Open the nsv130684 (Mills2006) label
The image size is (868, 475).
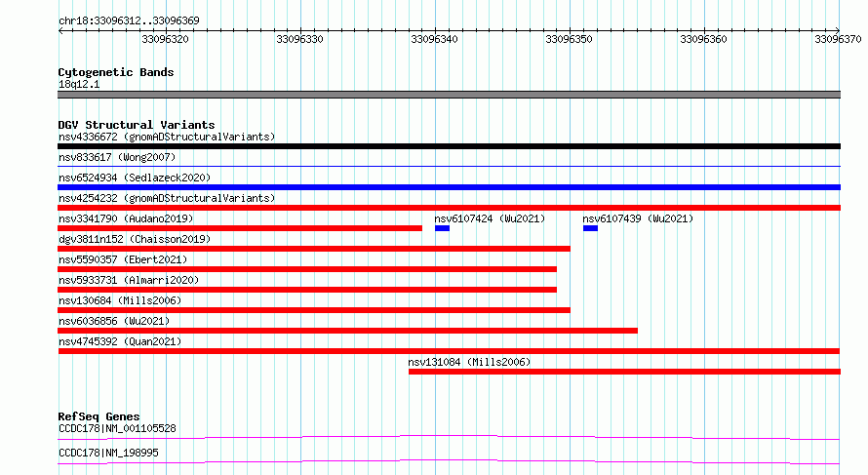[x=120, y=300]
